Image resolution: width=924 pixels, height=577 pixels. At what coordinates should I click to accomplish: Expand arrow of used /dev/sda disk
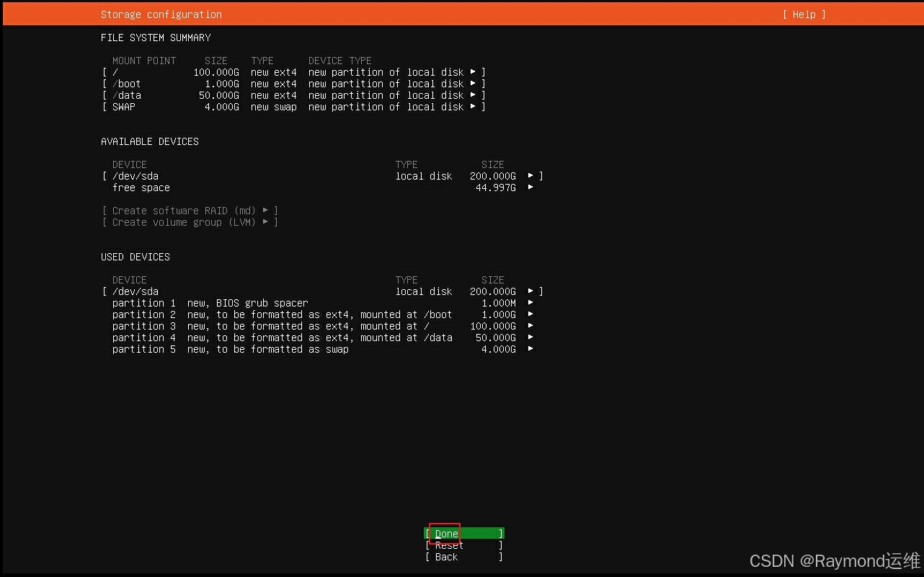tap(530, 291)
